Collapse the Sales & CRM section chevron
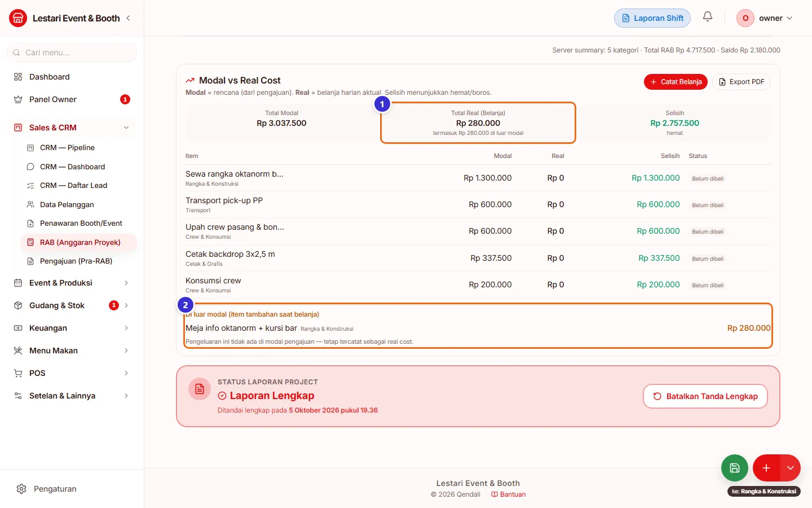The image size is (812, 508). click(x=126, y=128)
